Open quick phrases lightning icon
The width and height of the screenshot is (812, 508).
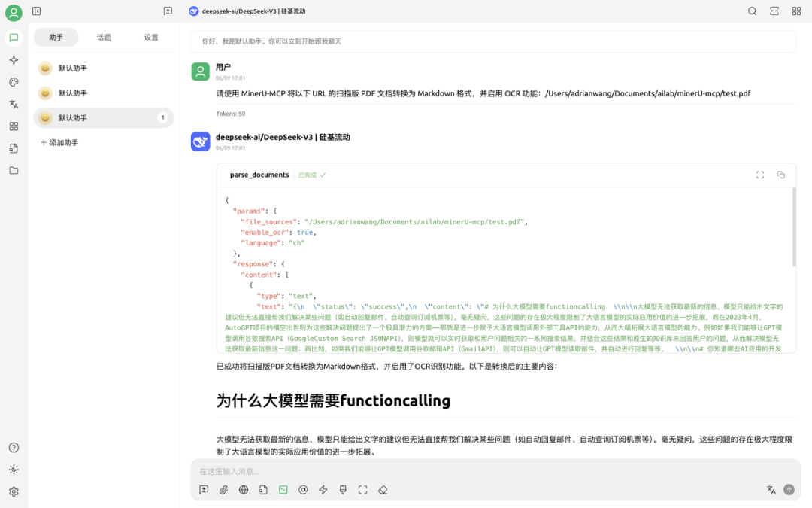click(323, 490)
